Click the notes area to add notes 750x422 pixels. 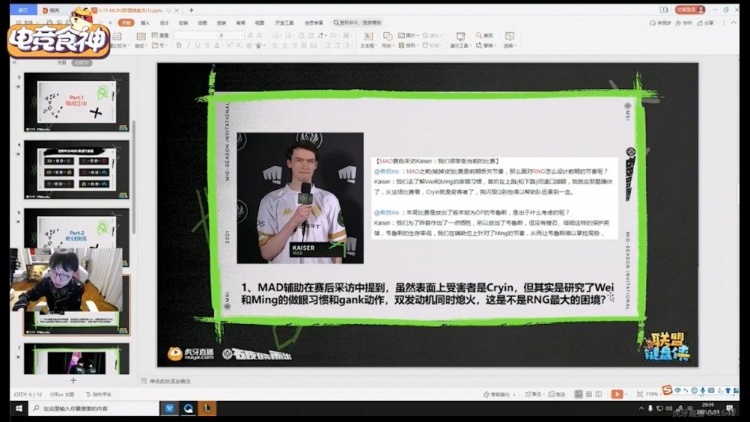pyautogui.click(x=170, y=381)
